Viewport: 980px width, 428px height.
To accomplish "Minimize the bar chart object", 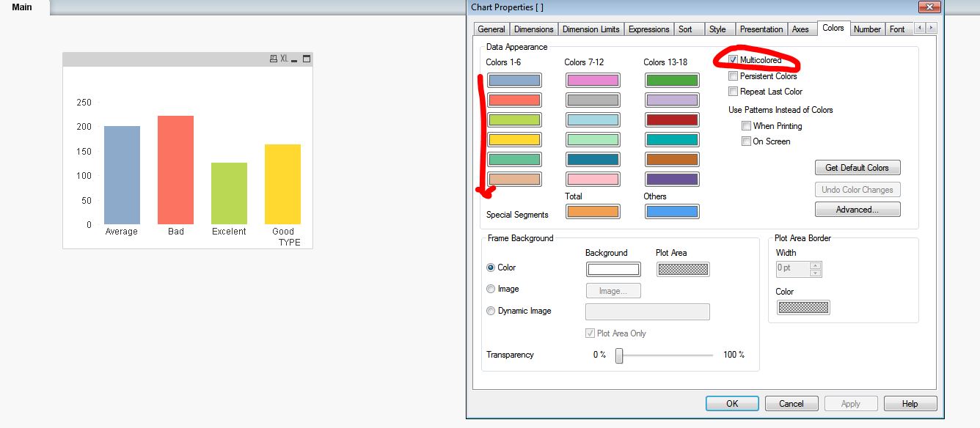I will [295, 59].
